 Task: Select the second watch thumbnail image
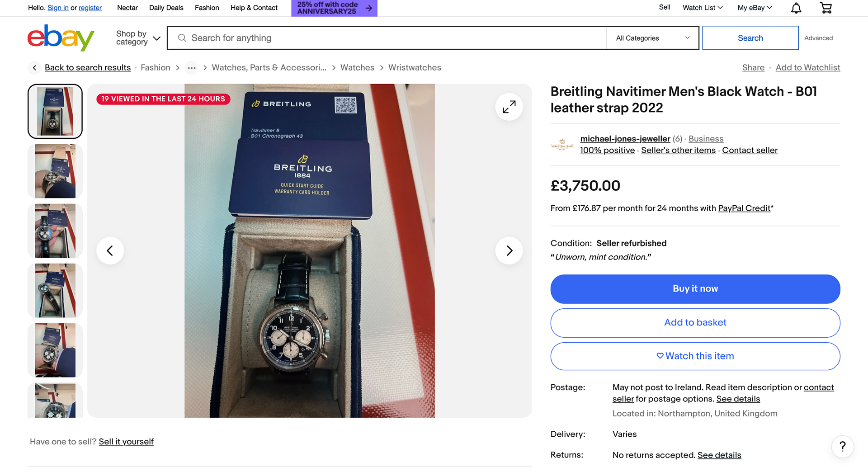(x=55, y=171)
